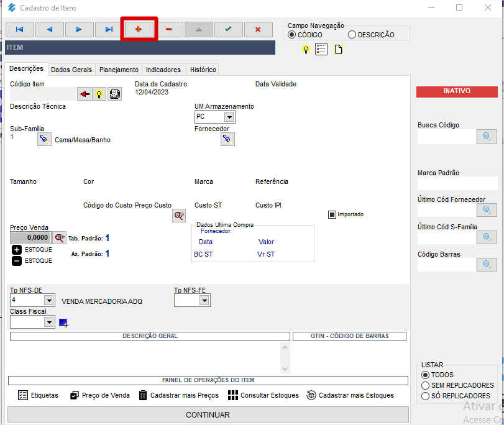This screenshot has width=504, height=425.
Task: Click the CONTINUAR button
Action: pyautogui.click(x=208, y=414)
